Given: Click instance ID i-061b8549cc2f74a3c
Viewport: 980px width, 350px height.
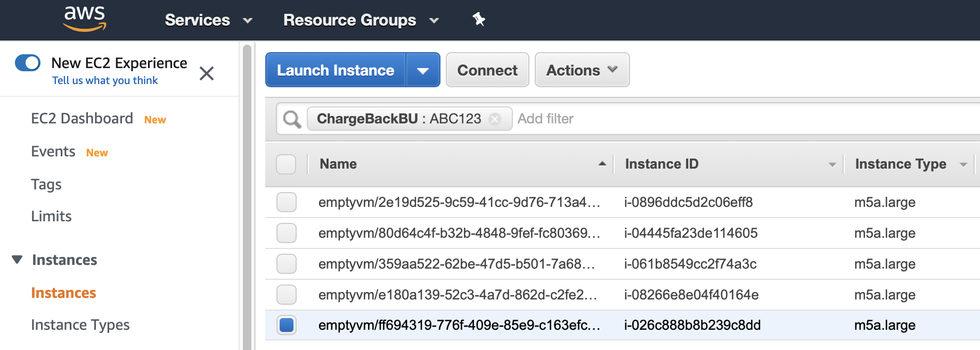Looking at the screenshot, I should pyautogui.click(x=690, y=264).
